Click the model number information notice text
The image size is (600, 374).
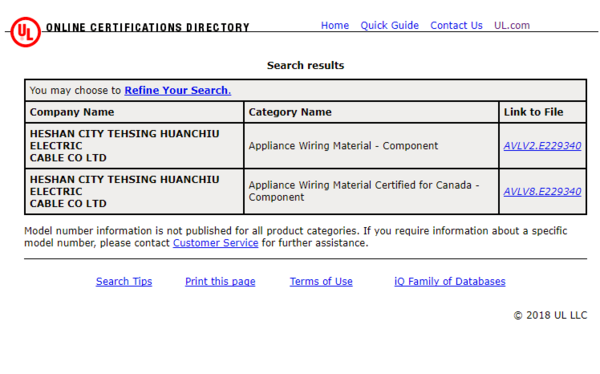pos(295,237)
